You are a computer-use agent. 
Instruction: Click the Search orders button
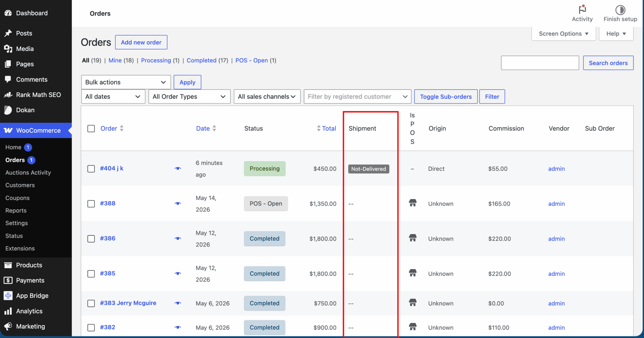(608, 63)
